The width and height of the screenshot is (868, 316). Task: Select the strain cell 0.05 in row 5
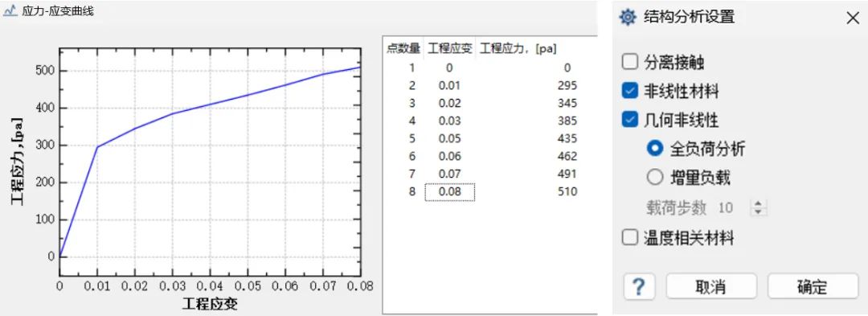[449, 138]
